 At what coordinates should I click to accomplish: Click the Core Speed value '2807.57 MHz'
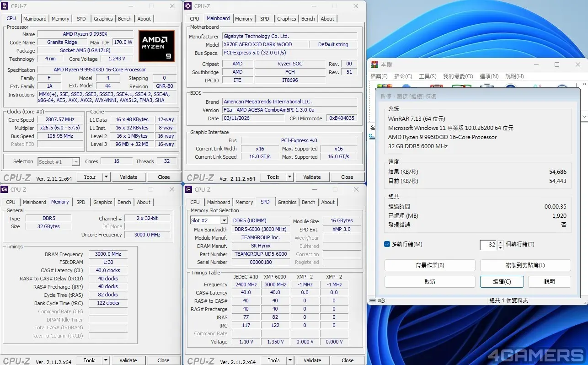(x=60, y=119)
